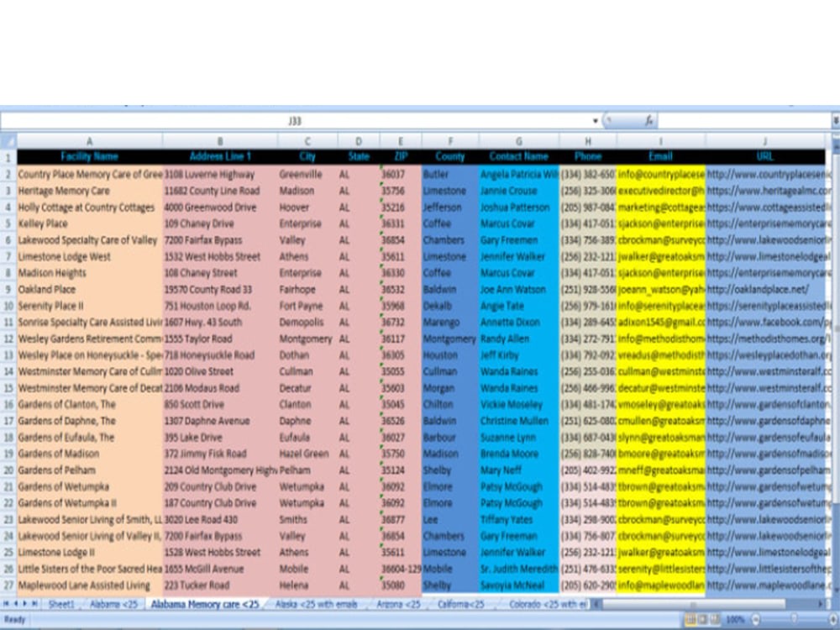
Task: Switch to the Califorina<25 tab
Action: tap(460, 604)
